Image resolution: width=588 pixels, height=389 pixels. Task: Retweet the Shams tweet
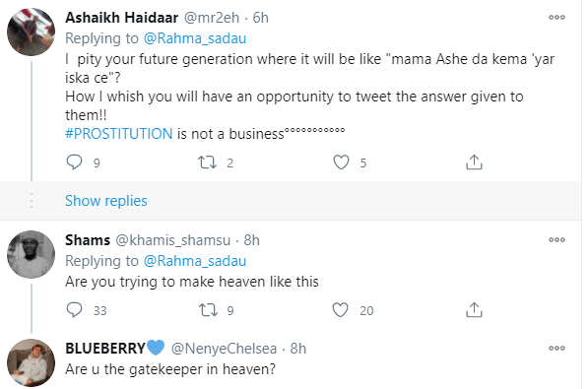coord(208,310)
